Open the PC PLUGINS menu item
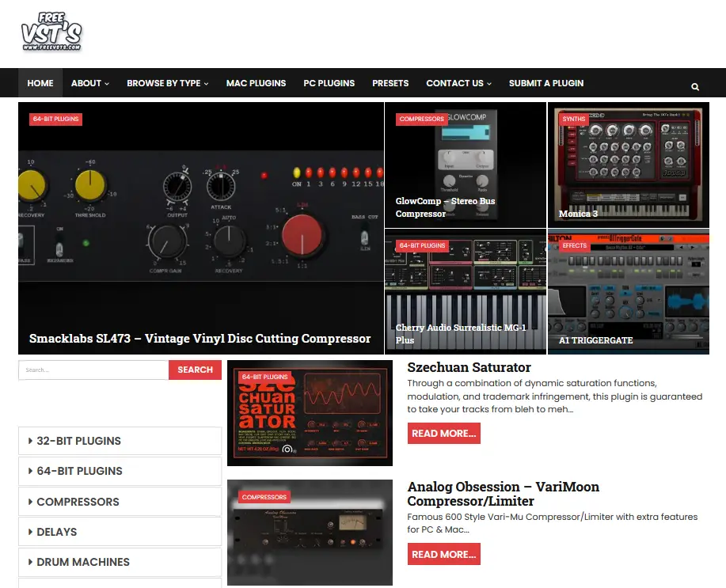This screenshot has width=726, height=588. click(329, 83)
